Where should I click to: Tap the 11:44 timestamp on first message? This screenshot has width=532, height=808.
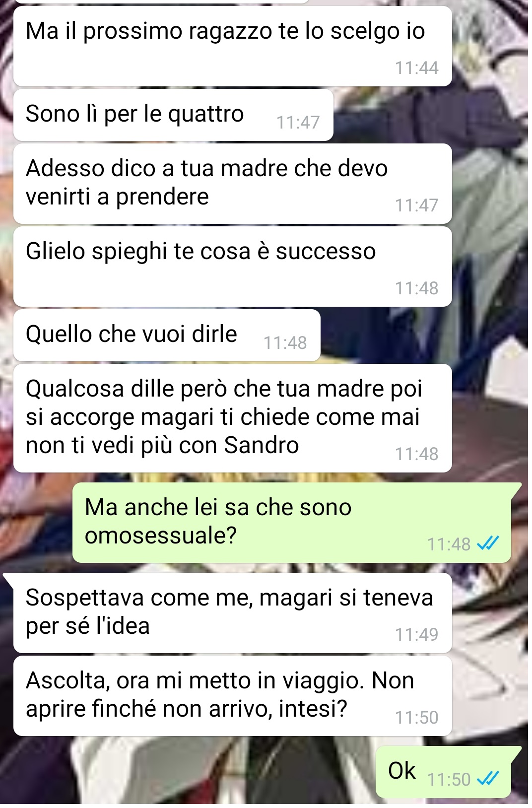coord(416,67)
